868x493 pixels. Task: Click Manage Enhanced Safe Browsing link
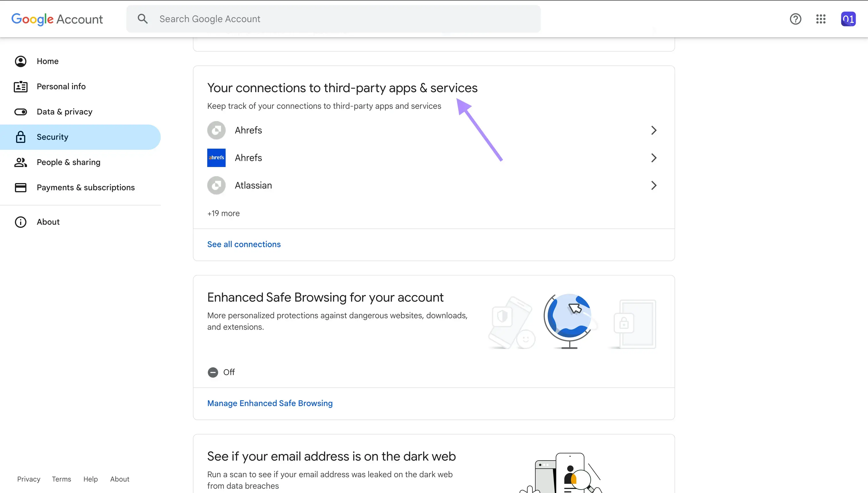coord(270,403)
